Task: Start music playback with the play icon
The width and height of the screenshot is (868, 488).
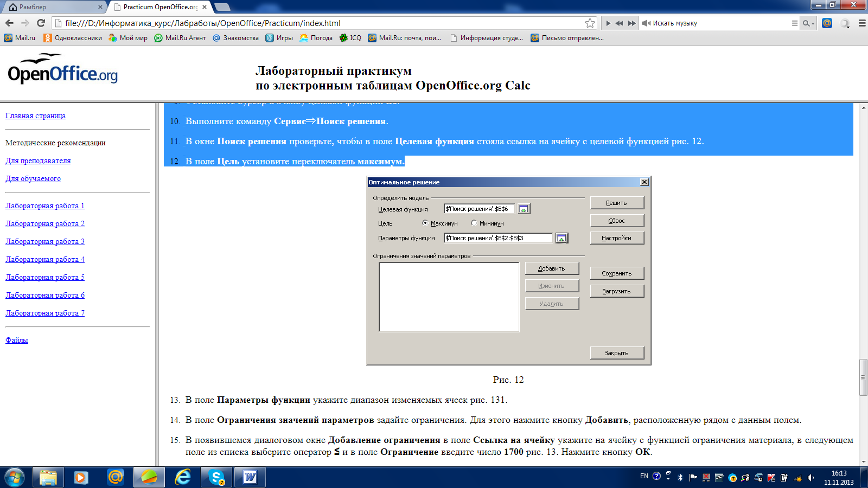Action: [608, 23]
